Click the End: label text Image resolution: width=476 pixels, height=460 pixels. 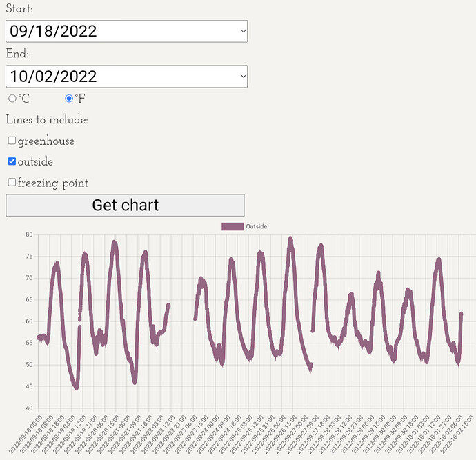click(x=17, y=53)
